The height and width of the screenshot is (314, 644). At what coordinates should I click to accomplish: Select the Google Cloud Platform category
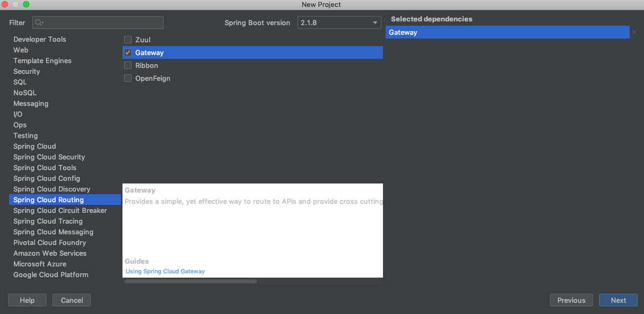(51, 274)
